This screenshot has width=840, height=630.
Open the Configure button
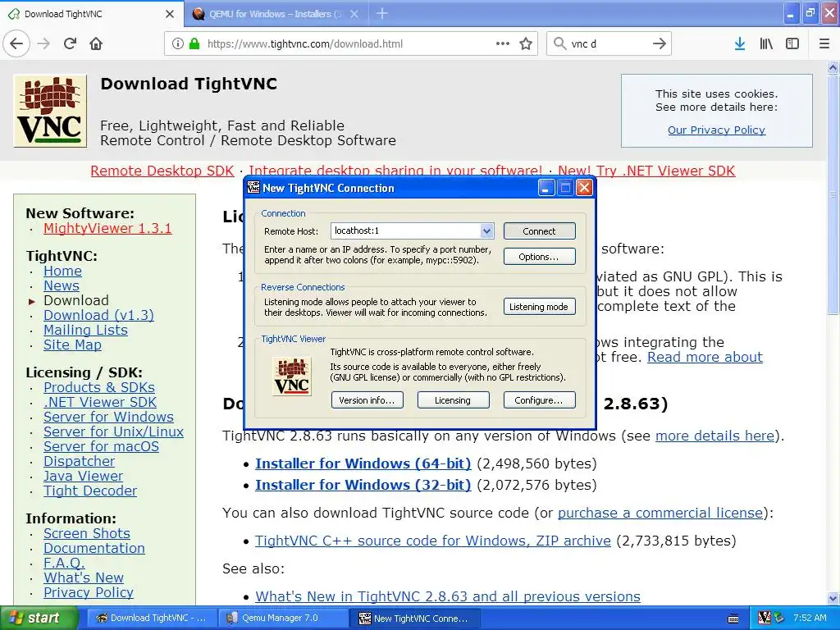point(540,400)
